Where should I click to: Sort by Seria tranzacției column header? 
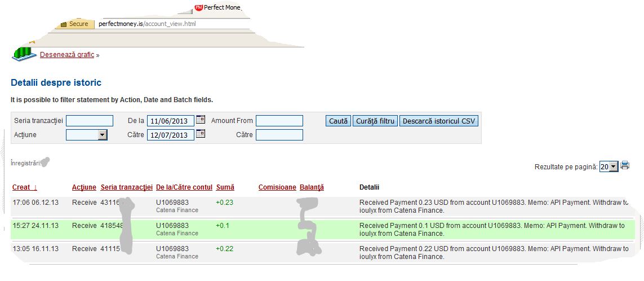(126, 187)
